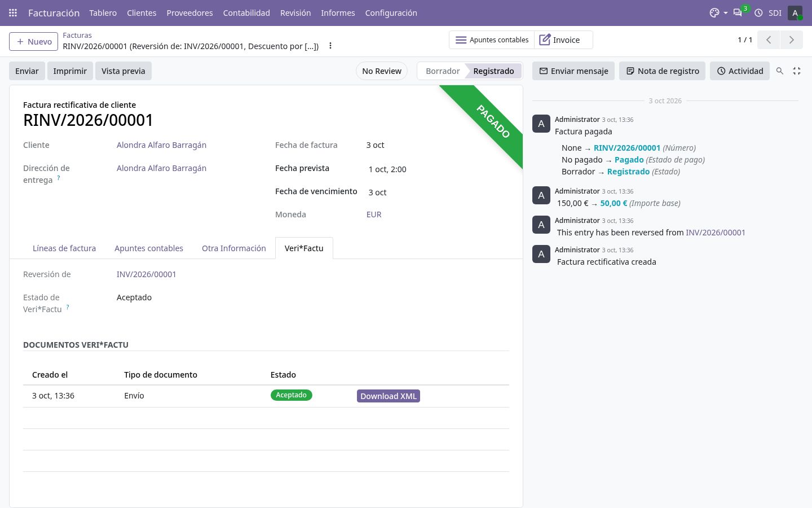Click help tooltip next to Estado de Veri*Factu
812x508 pixels.
click(x=68, y=307)
